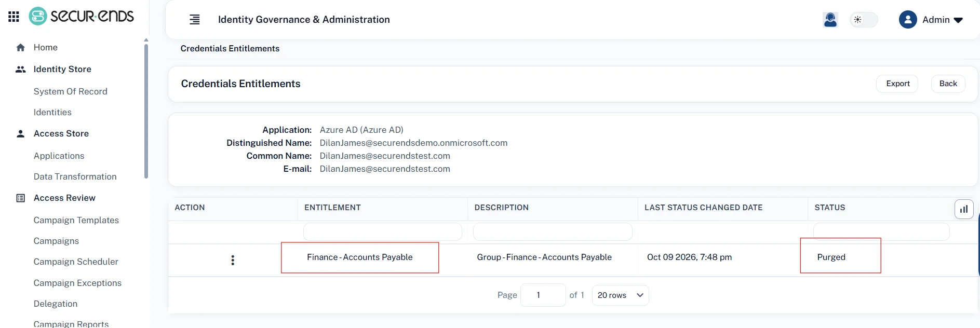Open Campaign Exceptions
The width and height of the screenshot is (980, 328).
(77, 283)
